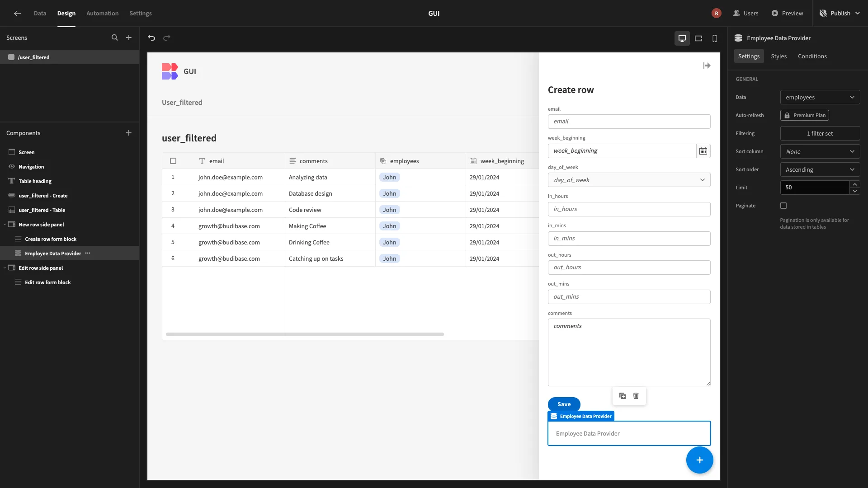This screenshot has width=868, height=488.
Task: Click the redo arrow icon
Action: tap(167, 38)
